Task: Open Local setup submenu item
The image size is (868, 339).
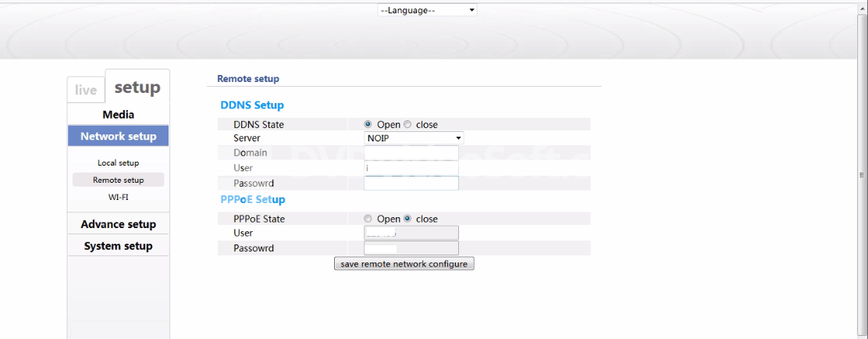Action: click(x=118, y=162)
